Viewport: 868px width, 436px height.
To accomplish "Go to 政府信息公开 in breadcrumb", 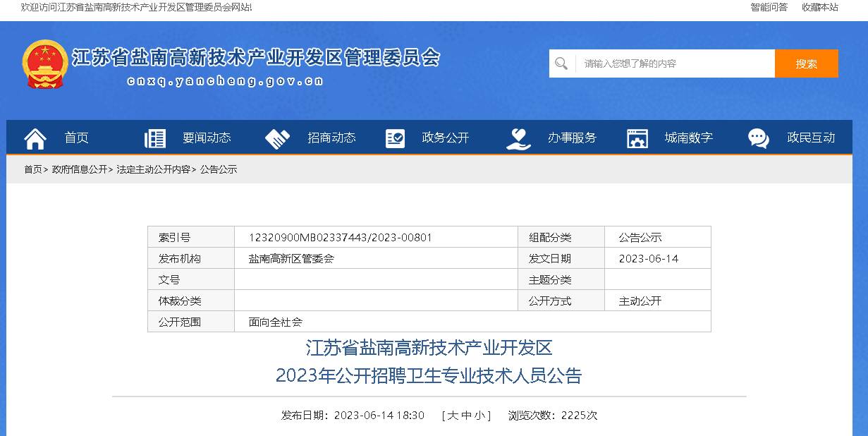I will 80,169.
